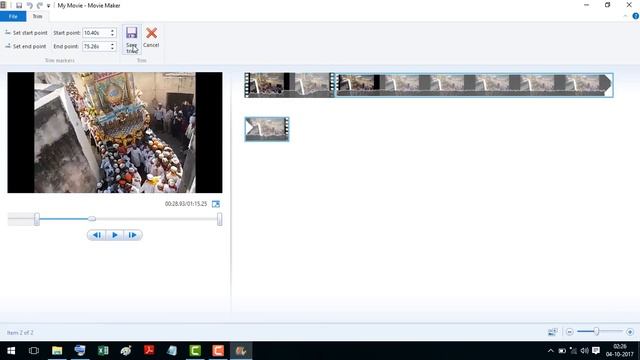This screenshot has height=360, width=640.
Task: Play the video preview
Action: pos(115,235)
